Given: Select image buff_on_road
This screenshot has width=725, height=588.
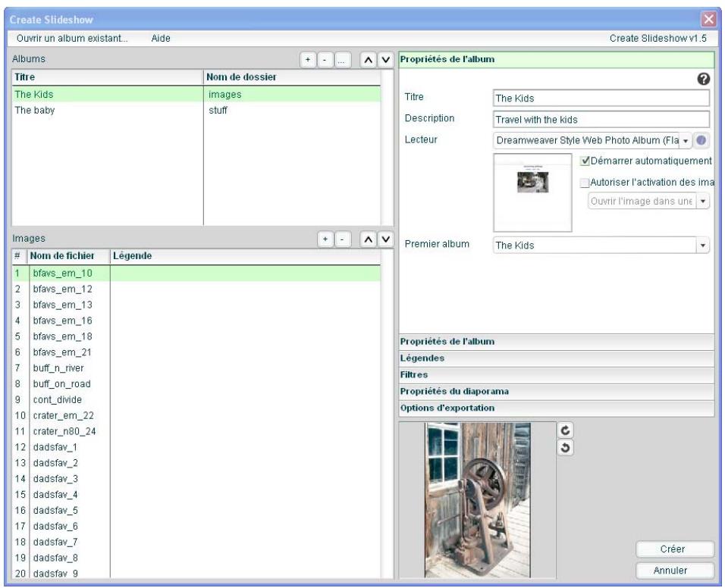Looking at the screenshot, I should [196, 384].
